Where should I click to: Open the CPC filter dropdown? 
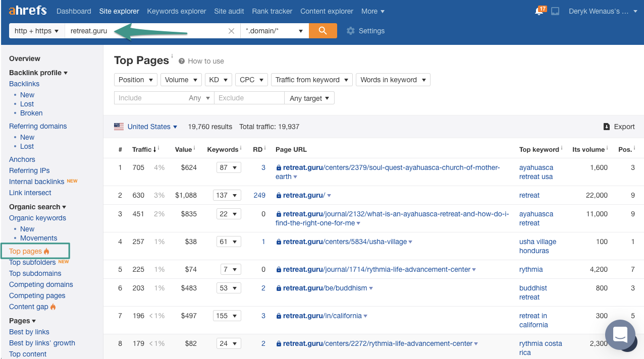tap(251, 80)
